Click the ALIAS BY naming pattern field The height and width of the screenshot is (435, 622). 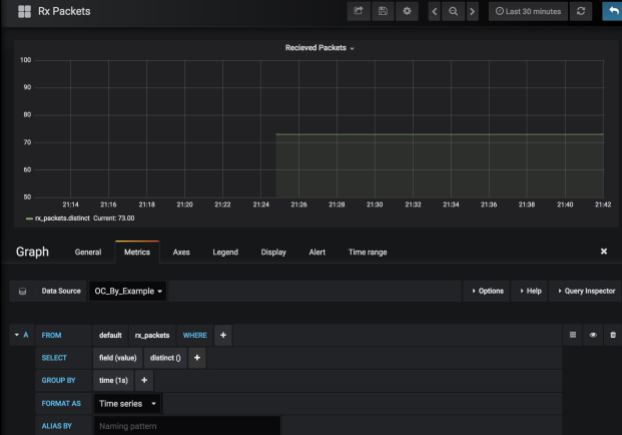pos(187,426)
